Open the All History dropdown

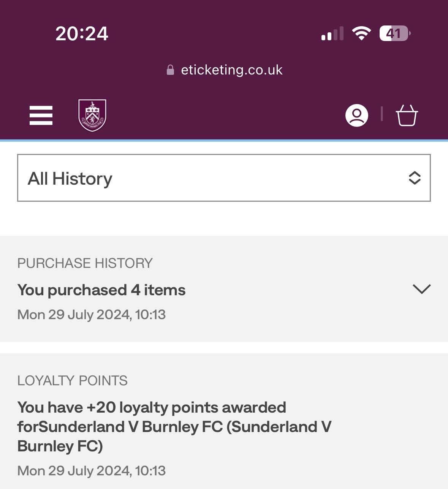coord(224,178)
